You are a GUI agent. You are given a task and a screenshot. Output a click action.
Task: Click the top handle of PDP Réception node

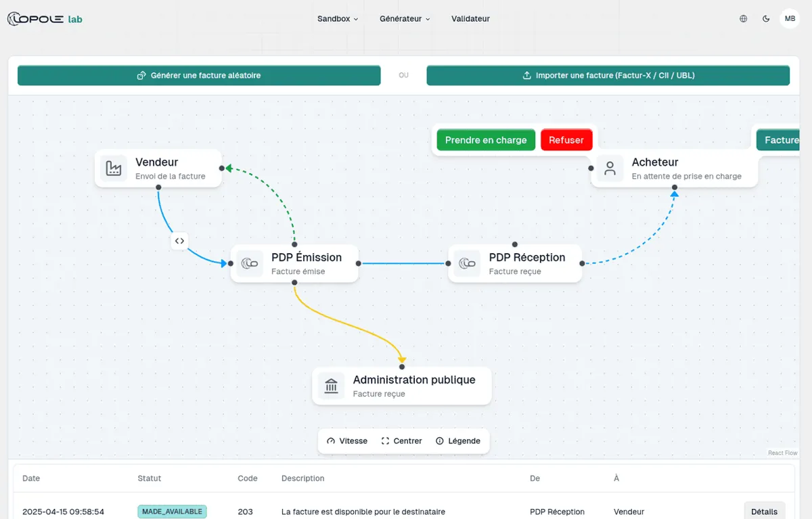[x=514, y=244]
